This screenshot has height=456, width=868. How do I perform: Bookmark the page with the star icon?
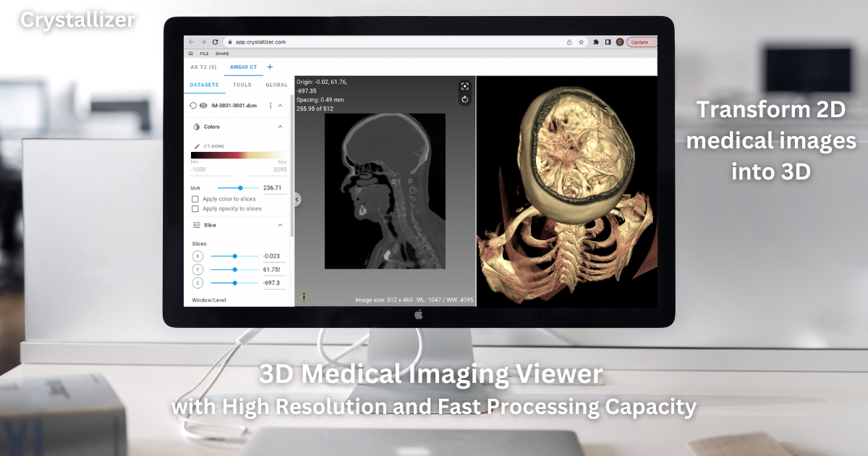(581, 42)
